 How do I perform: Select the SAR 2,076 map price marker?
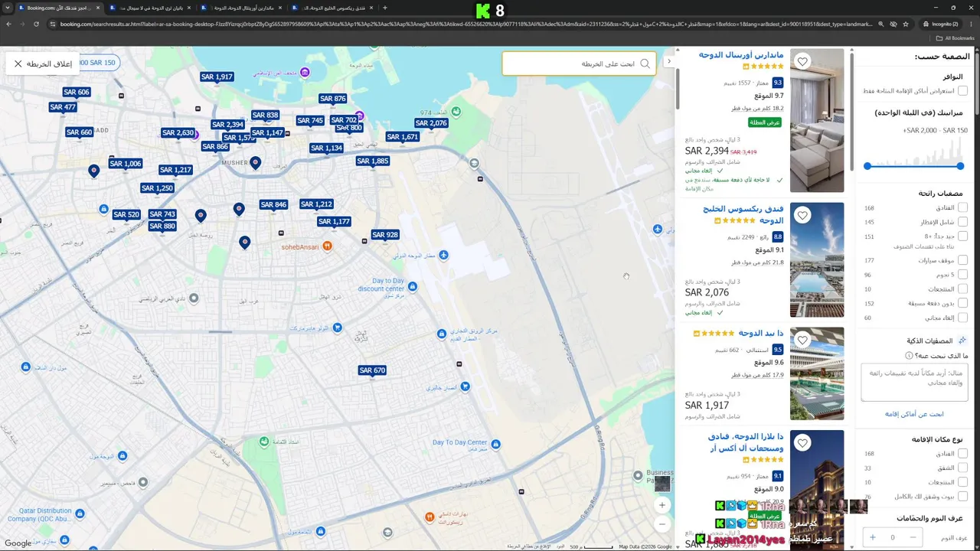pos(431,123)
